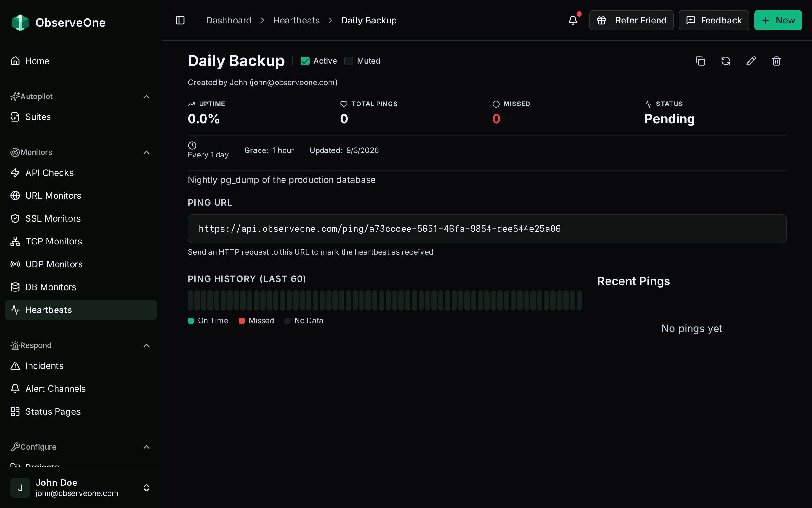Open Incidents in the sidebar

click(81, 366)
